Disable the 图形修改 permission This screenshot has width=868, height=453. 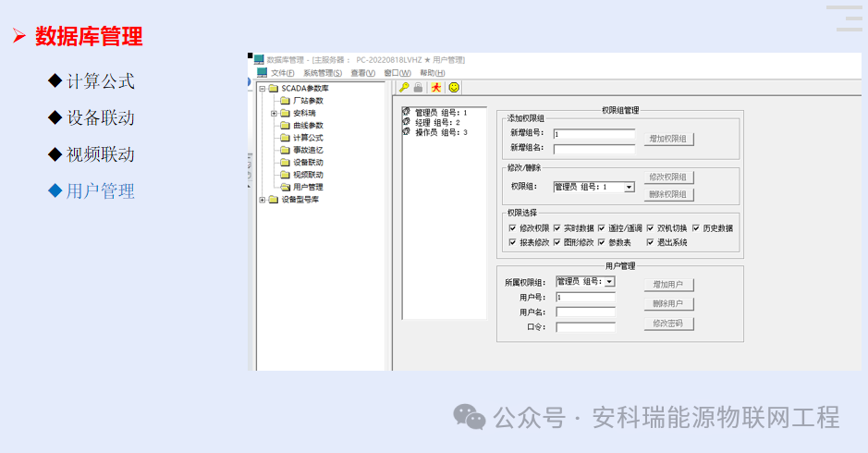(556, 242)
